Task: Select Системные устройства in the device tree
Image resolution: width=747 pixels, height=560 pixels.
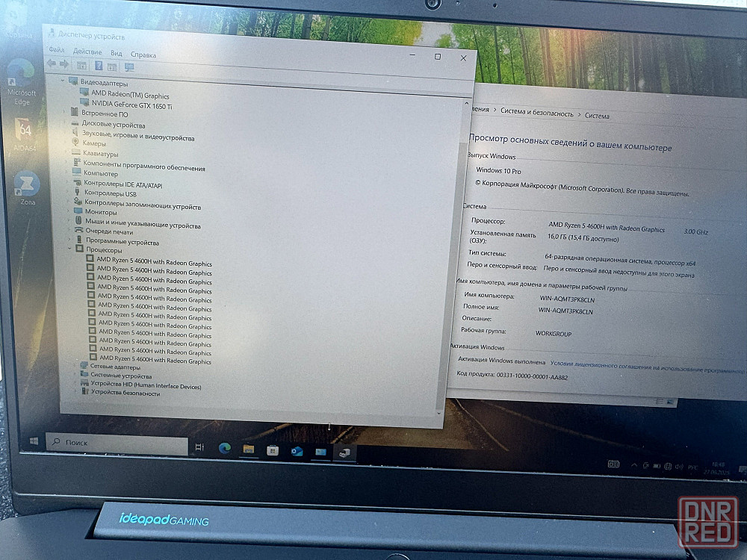Action: pos(121,376)
